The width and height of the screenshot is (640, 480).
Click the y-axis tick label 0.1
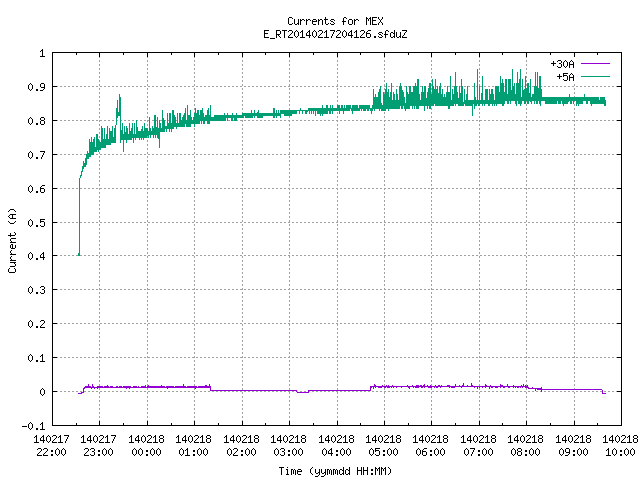(x=36, y=358)
